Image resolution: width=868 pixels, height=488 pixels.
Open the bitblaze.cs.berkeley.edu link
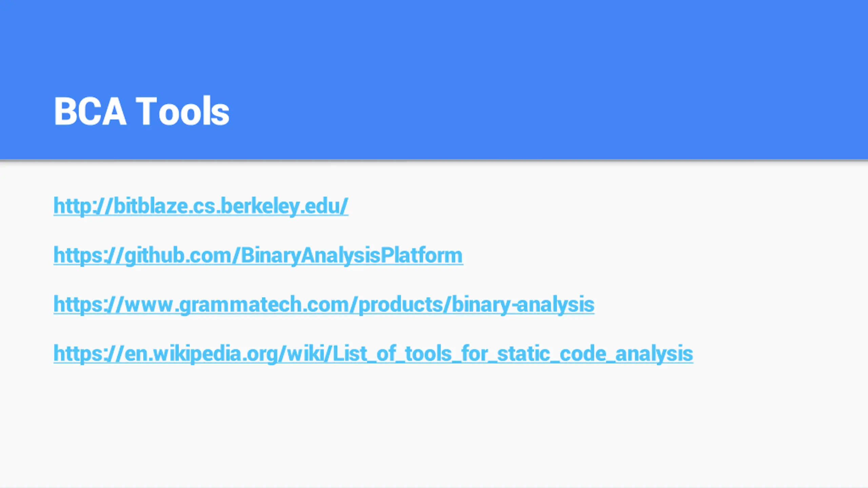click(x=201, y=206)
